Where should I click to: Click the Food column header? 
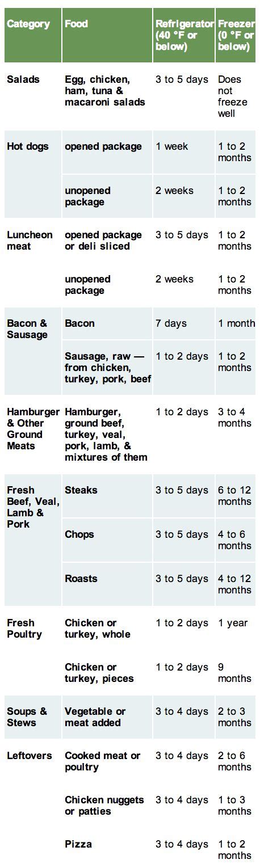[x=76, y=24]
